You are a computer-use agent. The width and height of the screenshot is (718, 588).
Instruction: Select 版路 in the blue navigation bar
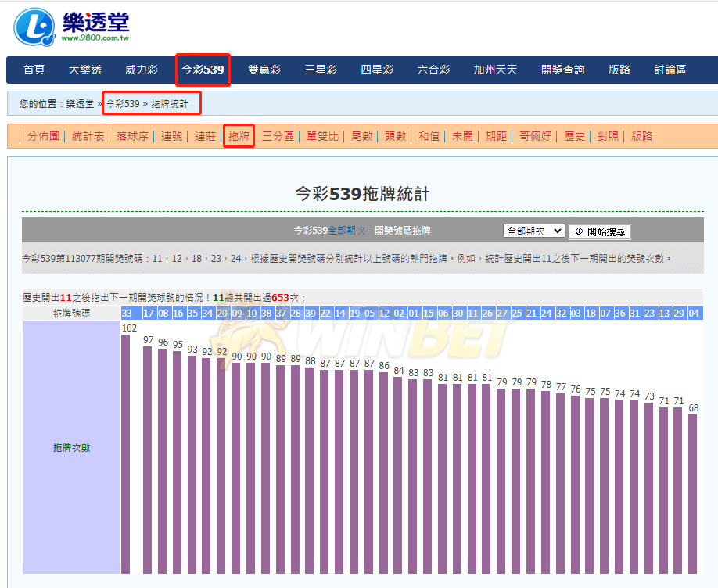619,70
